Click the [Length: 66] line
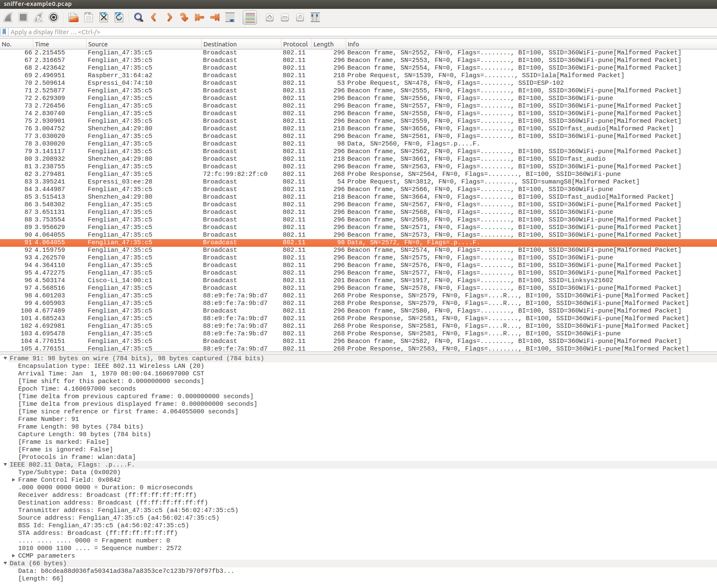 [41, 578]
